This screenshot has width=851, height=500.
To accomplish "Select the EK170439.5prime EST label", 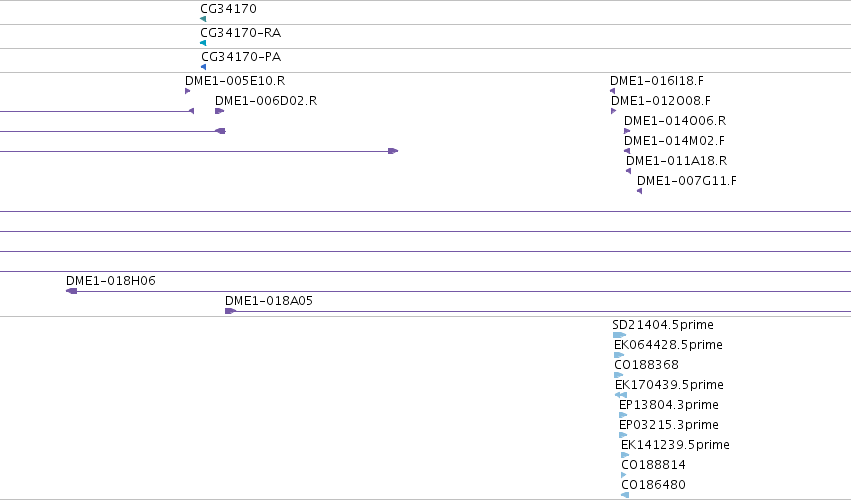I will pos(669,385).
